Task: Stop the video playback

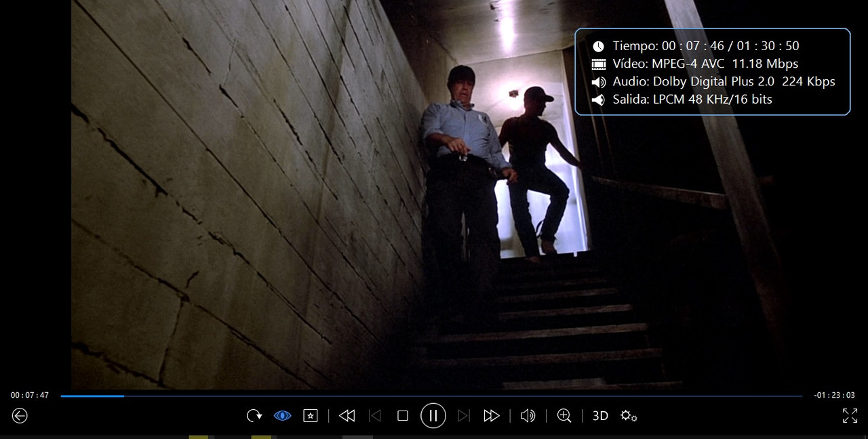Action: [x=403, y=415]
